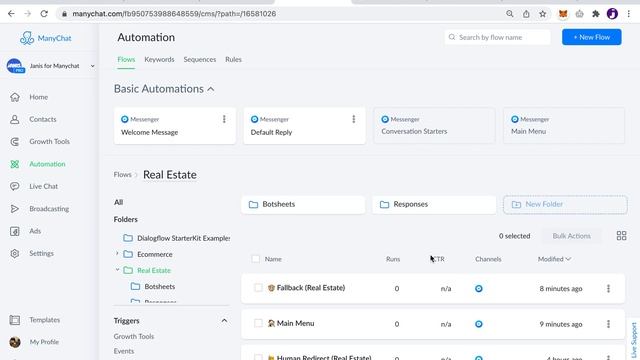Open the Automation section
The width and height of the screenshot is (640, 360).
(47, 164)
